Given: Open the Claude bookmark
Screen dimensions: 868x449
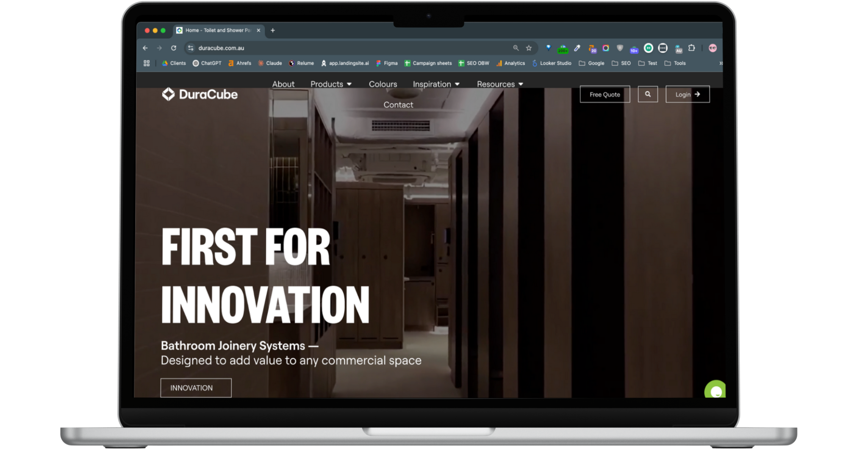Looking at the screenshot, I should pos(270,63).
